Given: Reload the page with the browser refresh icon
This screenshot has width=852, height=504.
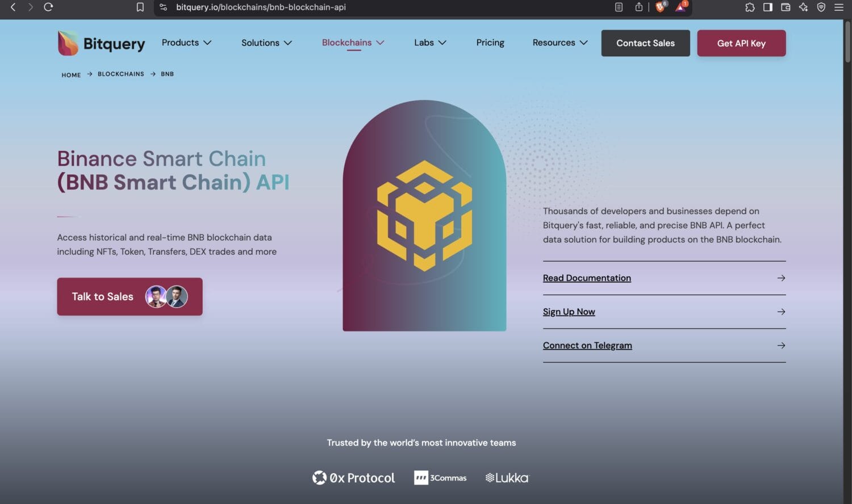Looking at the screenshot, I should coord(48,7).
